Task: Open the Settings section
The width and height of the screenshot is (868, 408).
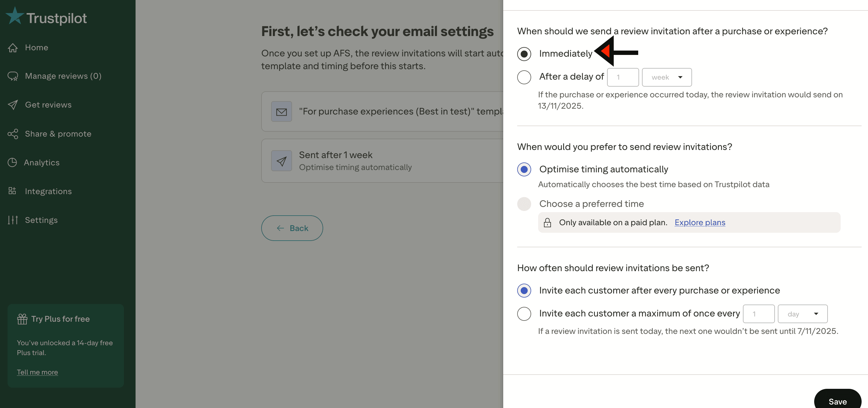Action: pyautogui.click(x=41, y=220)
